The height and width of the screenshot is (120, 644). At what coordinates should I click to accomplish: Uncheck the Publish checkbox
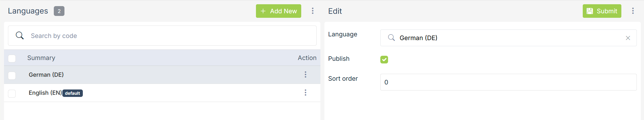384,59
